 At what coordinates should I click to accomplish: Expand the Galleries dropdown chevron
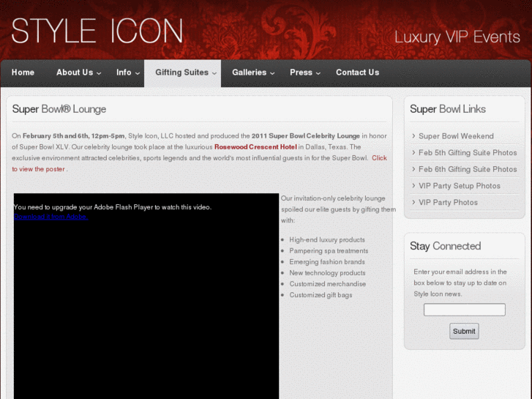tap(272, 73)
